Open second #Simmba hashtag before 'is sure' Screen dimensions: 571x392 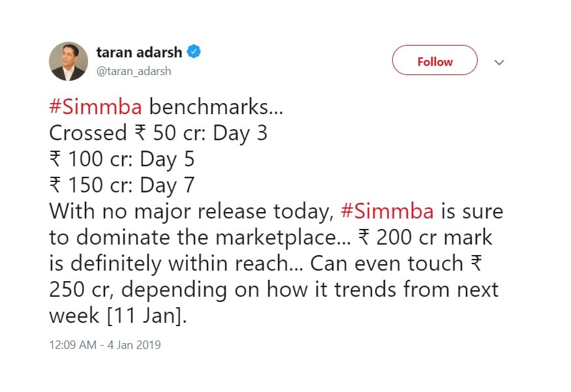click(388, 211)
